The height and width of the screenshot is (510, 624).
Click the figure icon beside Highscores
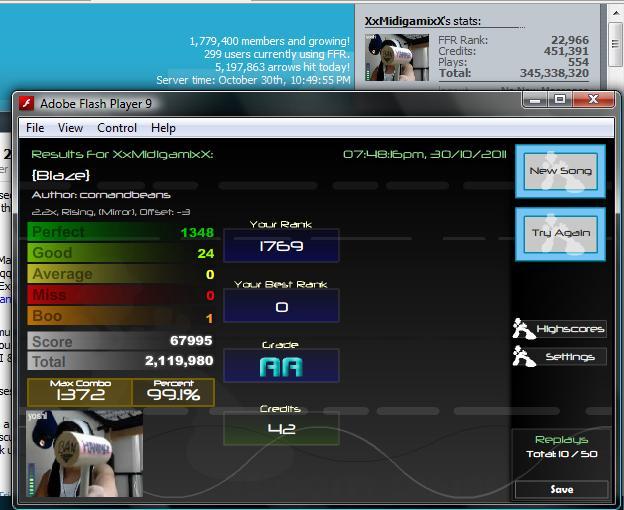pyautogui.click(x=523, y=329)
